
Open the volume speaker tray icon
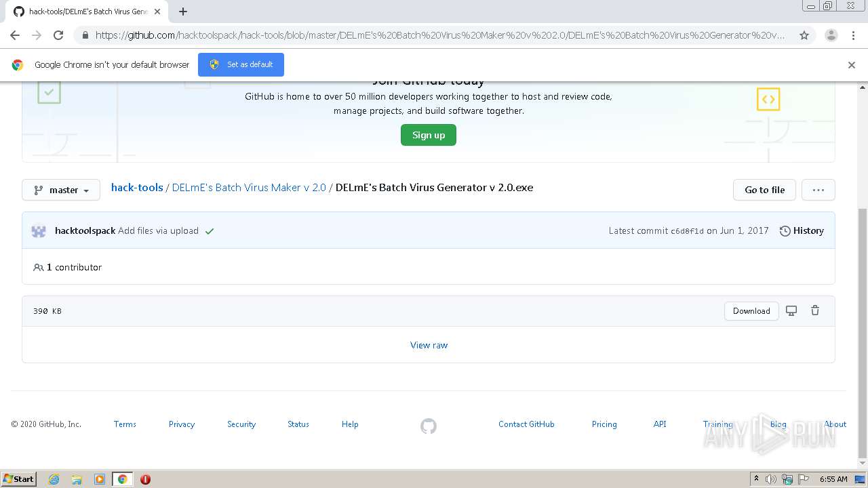pos(771,479)
